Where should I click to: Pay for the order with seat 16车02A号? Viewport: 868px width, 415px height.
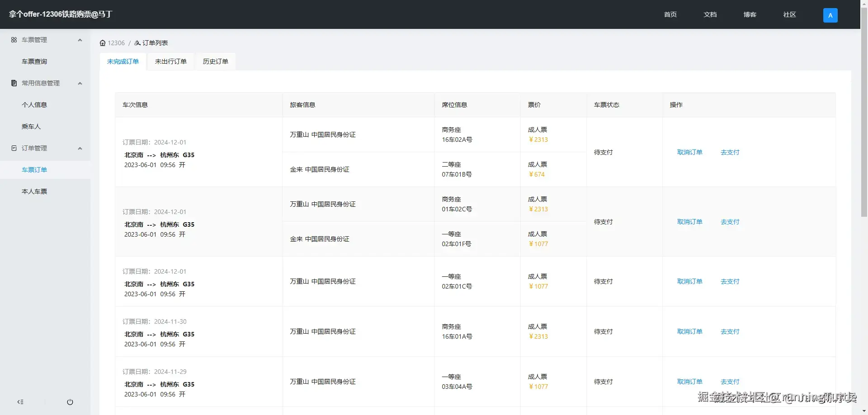[730, 152]
